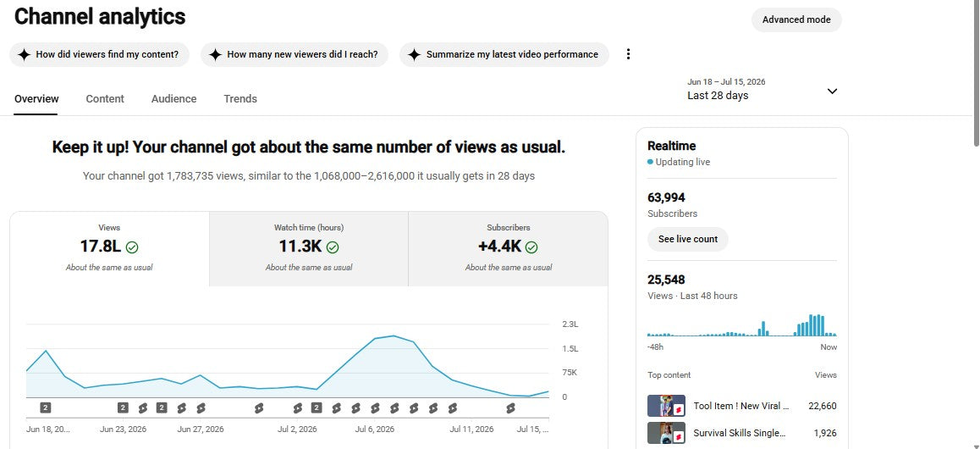
Task: Click 'How many new viewers did I reach?' chip
Action: coord(295,54)
